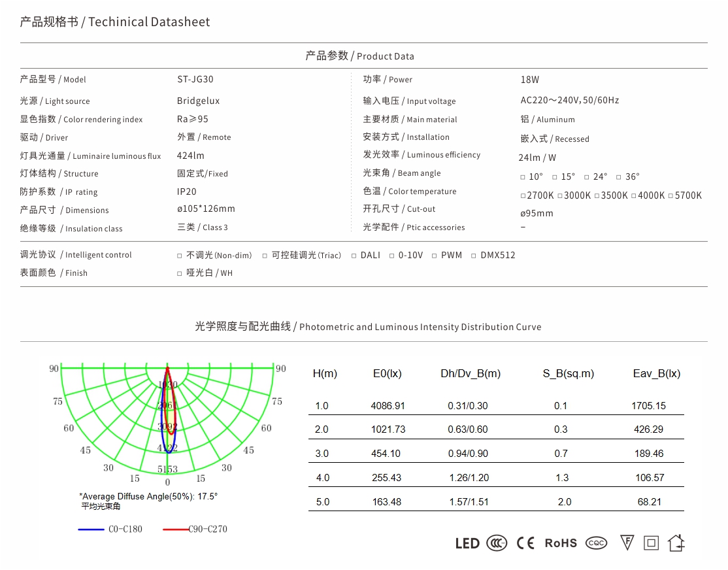Click the efficiency value 24lm / W
The height and width of the screenshot is (570, 728).
537,158
